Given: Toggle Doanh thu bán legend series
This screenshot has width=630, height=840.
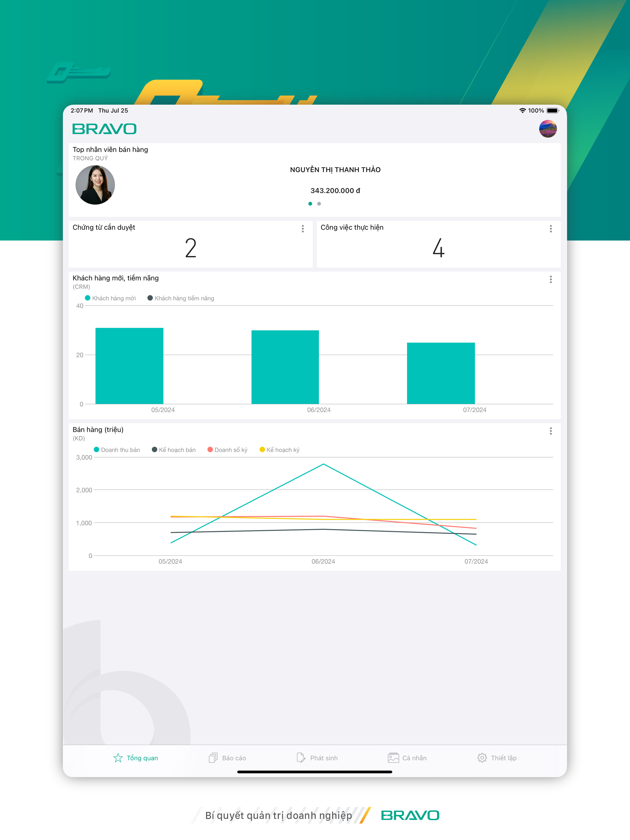Looking at the screenshot, I should point(117,450).
